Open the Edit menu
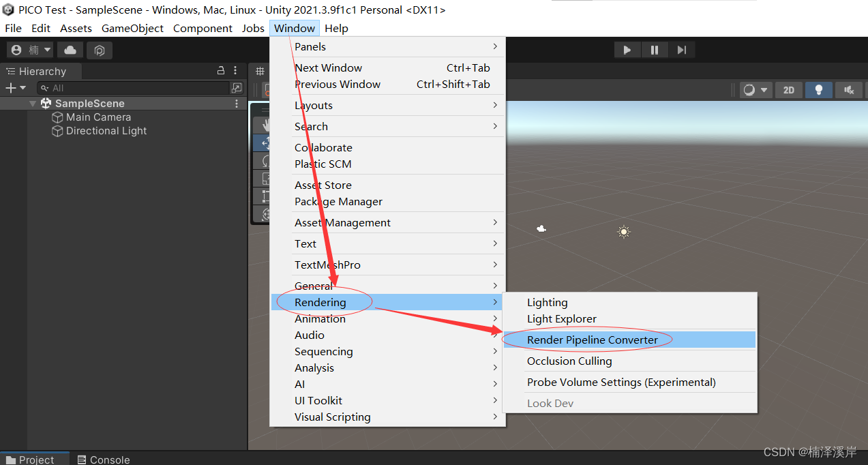 (x=41, y=28)
